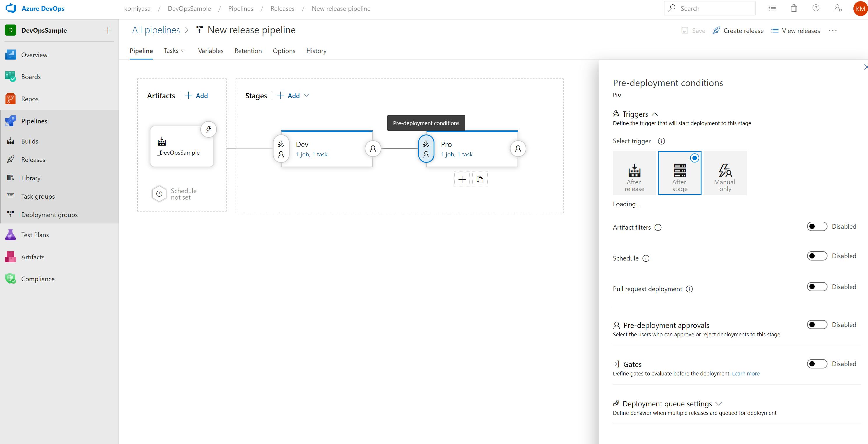Open Releases in the sidebar
The image size is (868, 444).
pyautogui.click(x=33, y=160)
